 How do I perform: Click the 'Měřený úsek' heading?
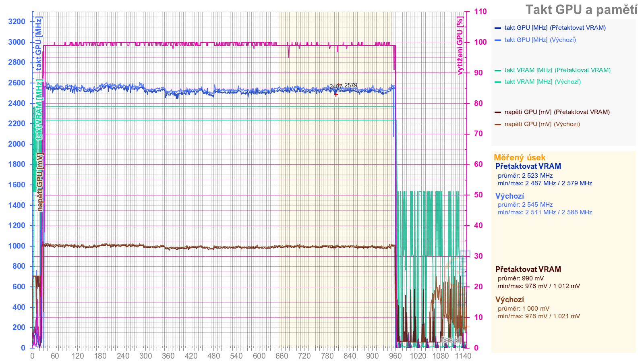520,158
